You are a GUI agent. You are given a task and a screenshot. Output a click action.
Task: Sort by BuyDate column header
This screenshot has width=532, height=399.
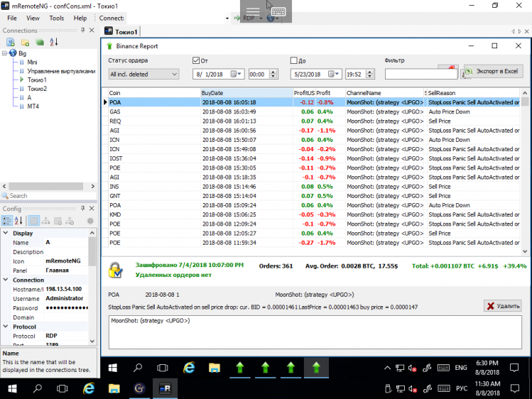point(246,93)
